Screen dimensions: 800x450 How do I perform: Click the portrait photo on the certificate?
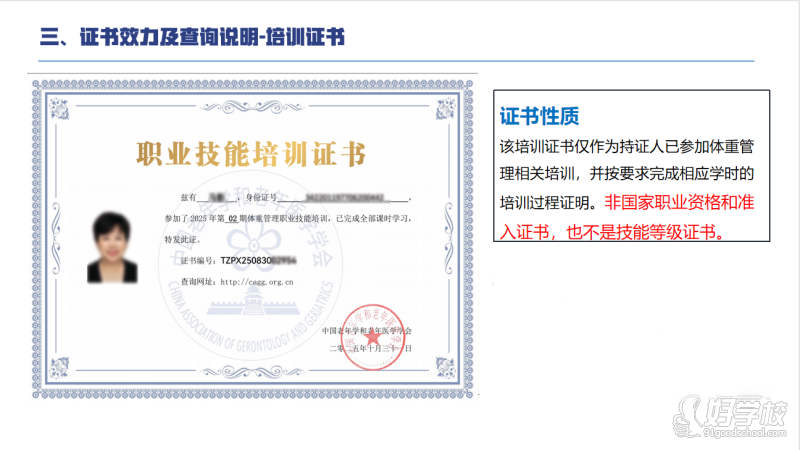[115, 246]
